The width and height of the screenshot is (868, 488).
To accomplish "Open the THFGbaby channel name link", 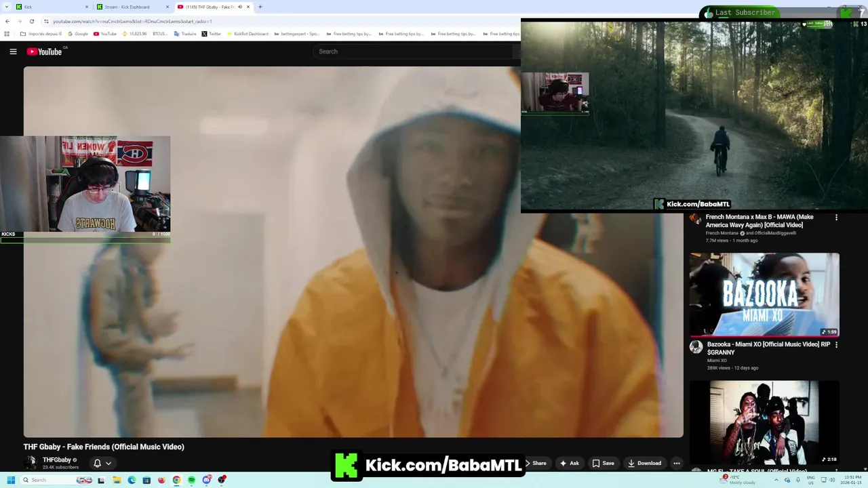I will point(56,460).
